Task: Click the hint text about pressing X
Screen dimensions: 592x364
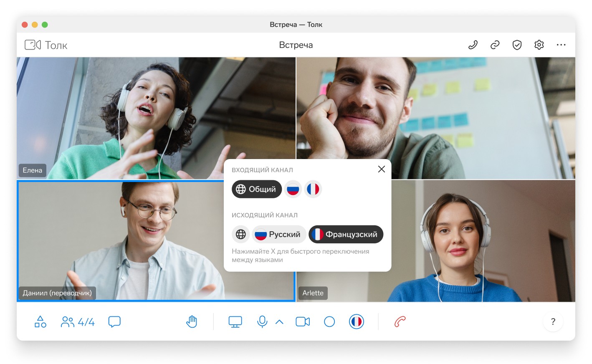Action: 301,255
